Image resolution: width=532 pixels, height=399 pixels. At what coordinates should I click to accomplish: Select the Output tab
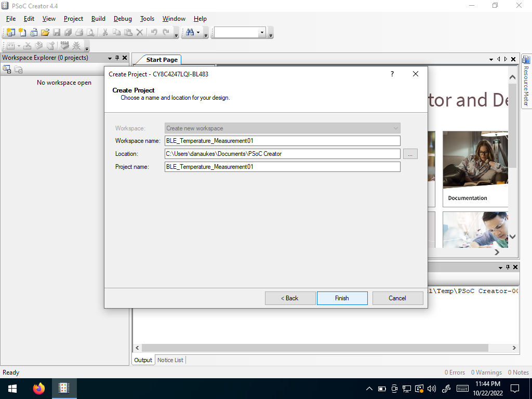click(143, 360)
